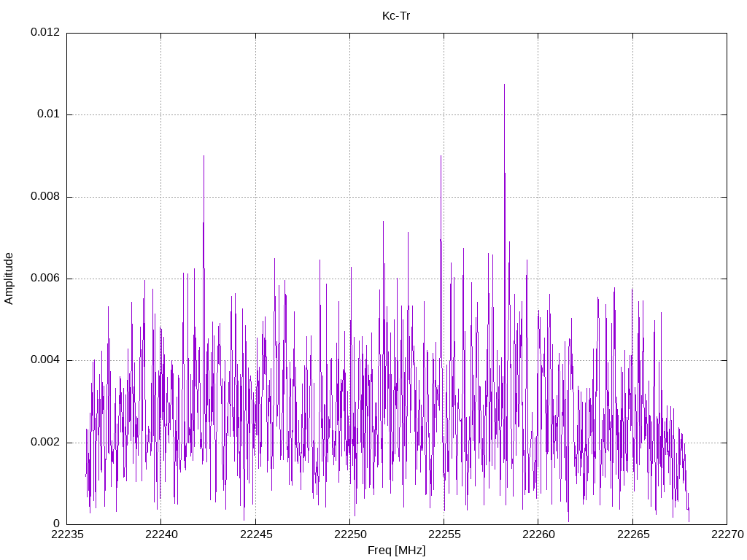
Task: Click the spectrum peak tip near 22255 MHz
Action: (x=441, y=156)
